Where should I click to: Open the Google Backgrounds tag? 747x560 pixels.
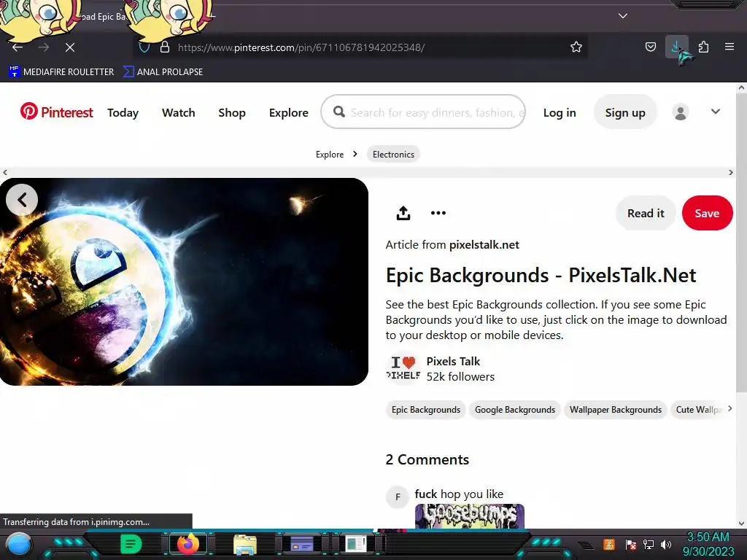click(515, 410)
